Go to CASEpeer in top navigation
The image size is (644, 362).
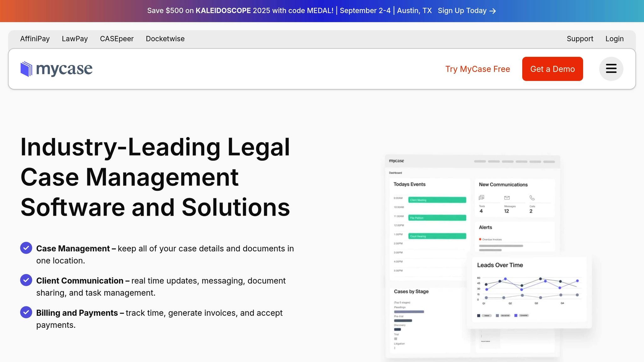coord(117,39)
